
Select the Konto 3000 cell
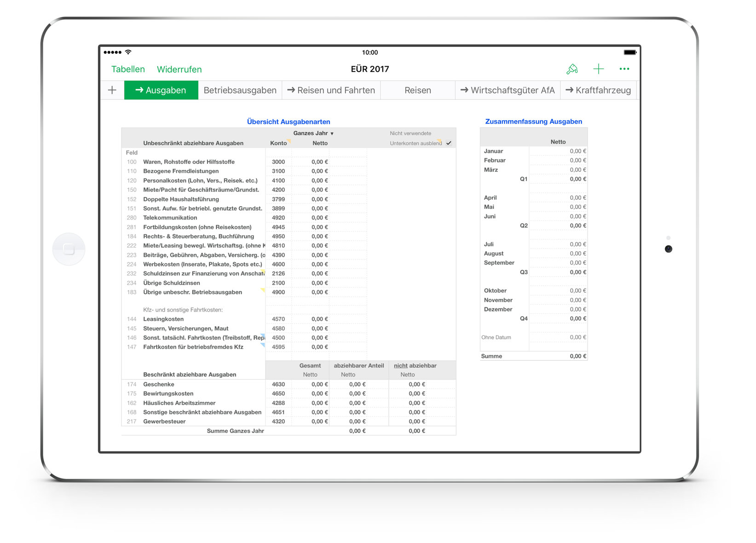click(278, 162)
